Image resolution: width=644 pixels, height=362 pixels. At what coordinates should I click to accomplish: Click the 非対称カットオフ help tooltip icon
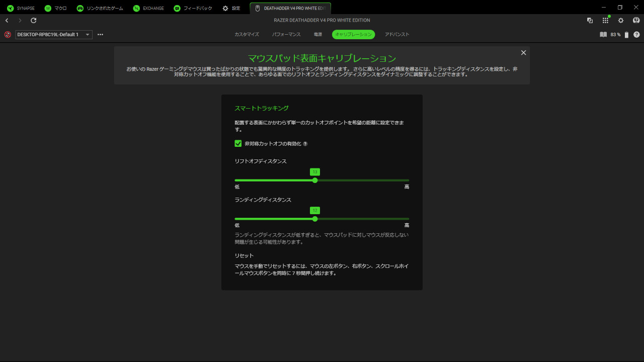coord(305,144)
